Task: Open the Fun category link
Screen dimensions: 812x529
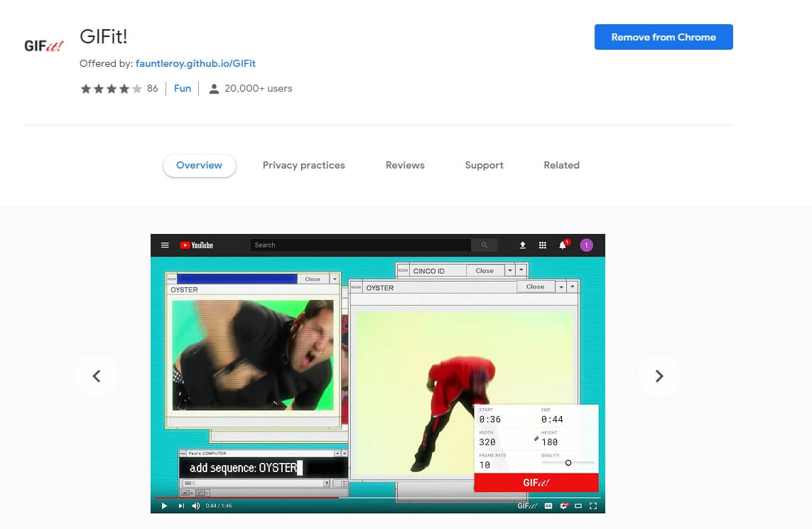Action: tap(183, 89)
